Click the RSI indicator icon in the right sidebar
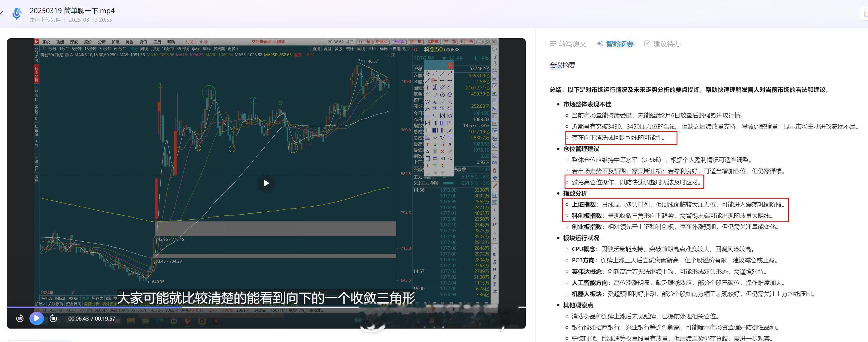This screenshot has width=868, height=342. pos(495,163)
